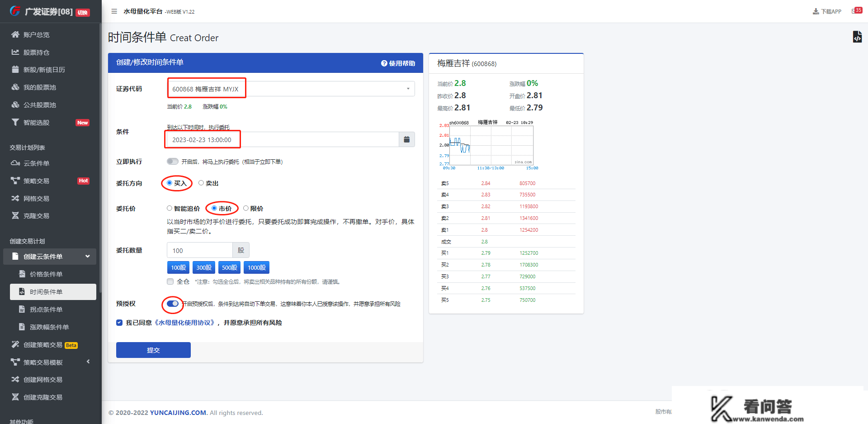The width and height of the screenshot is (868, 424).
Task: Click the chart icon next to 股票持仓
Action: pos(15,52)
